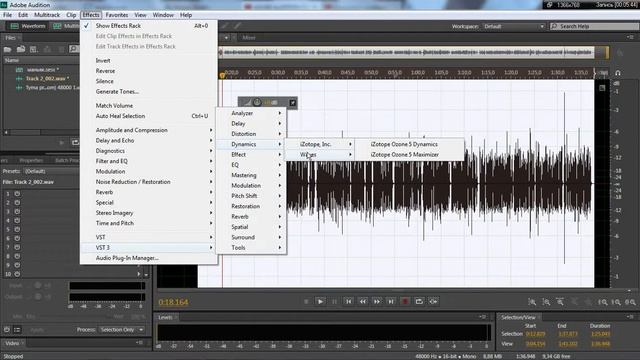Open the Process Selection Only dropdown
Screen dimensions: 640x360
click(122, 329)
